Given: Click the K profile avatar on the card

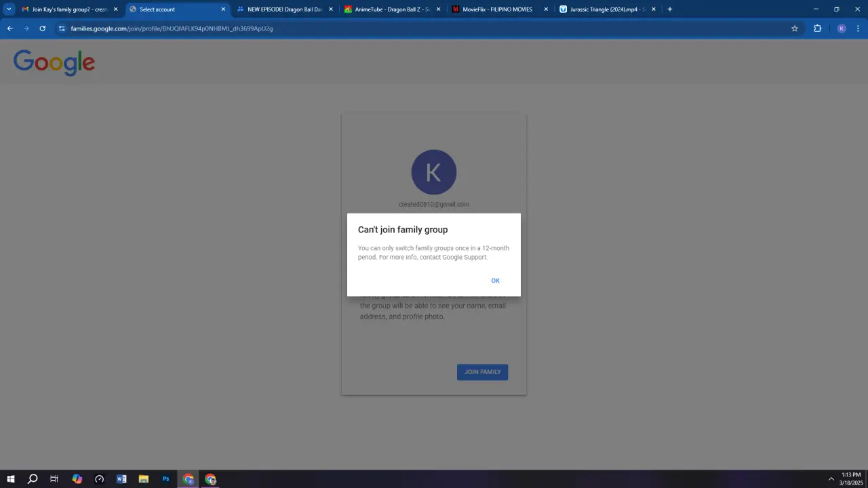Looking at the screenshot, I should (434, 172).
